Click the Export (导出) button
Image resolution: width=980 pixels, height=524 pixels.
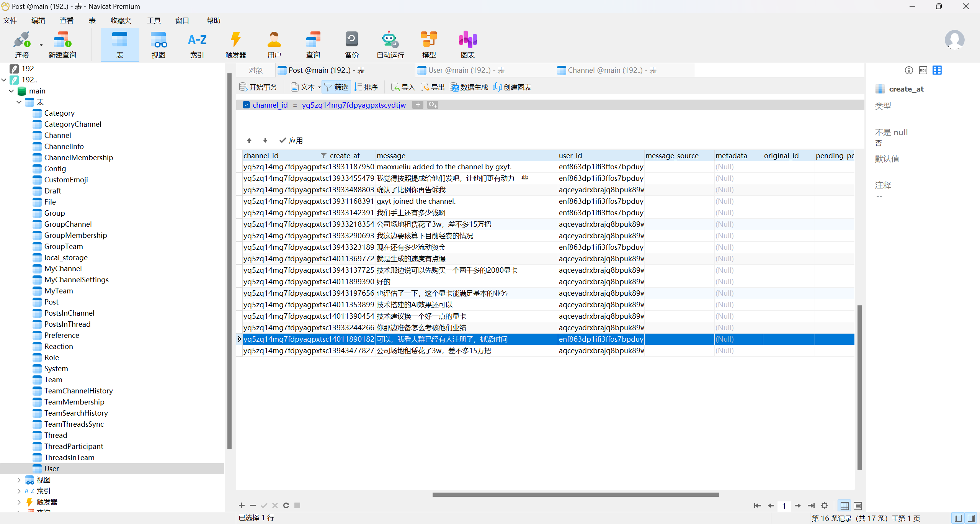pyautogui.click(x=433, y=87)
